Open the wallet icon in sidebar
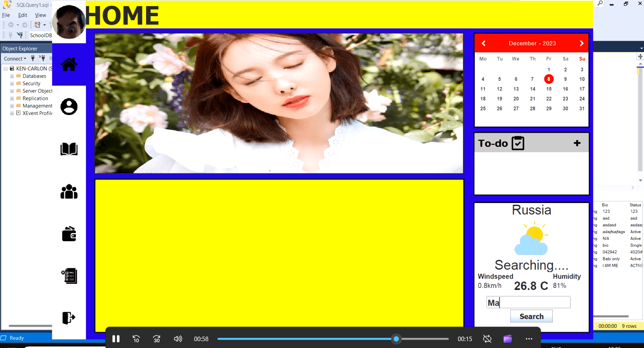Image resolution: width=644 pixels, height=348 pixels. coord(69,234)
